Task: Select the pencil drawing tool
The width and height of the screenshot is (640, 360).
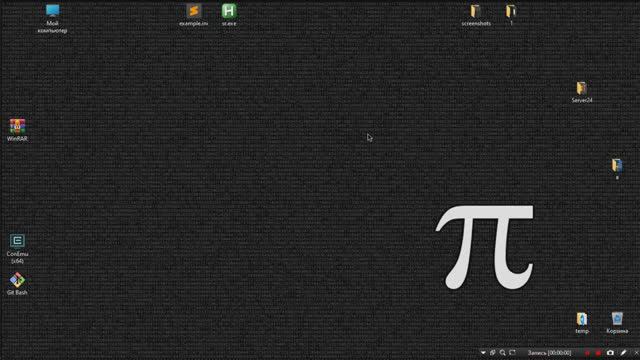Action: pos(623,353)
